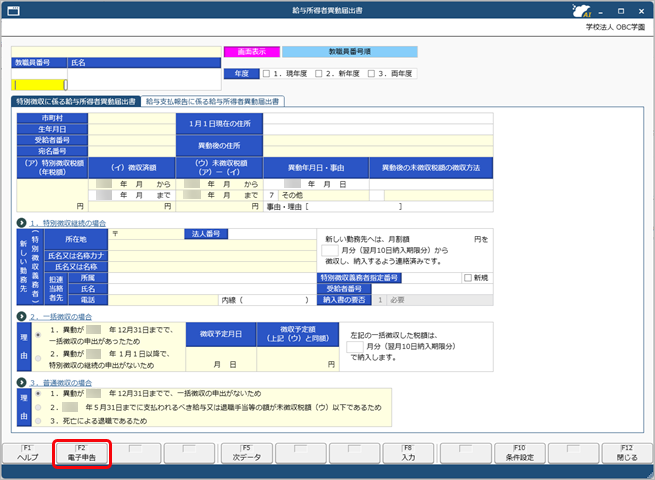Open the 教職員番号 field lookup handle
The image size is (655, 480).
pyautogui.click(x=66, y=85)
